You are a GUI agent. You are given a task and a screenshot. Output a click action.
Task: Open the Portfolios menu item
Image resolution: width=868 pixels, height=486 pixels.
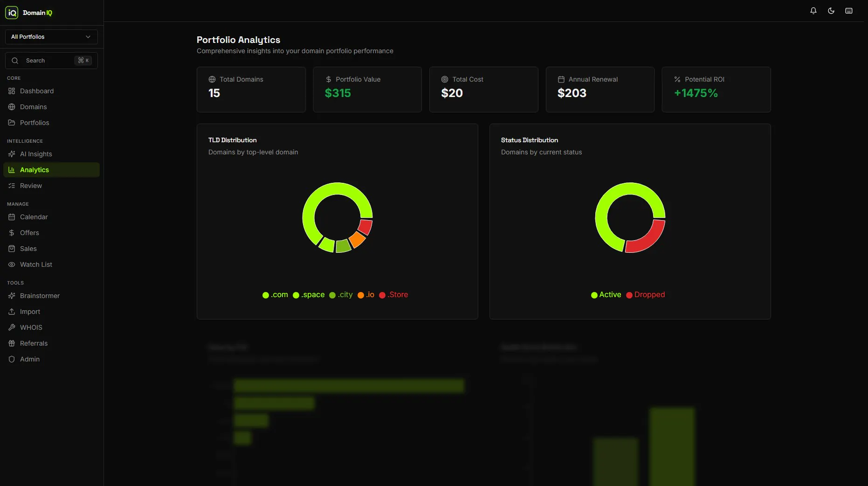point(51,123)
